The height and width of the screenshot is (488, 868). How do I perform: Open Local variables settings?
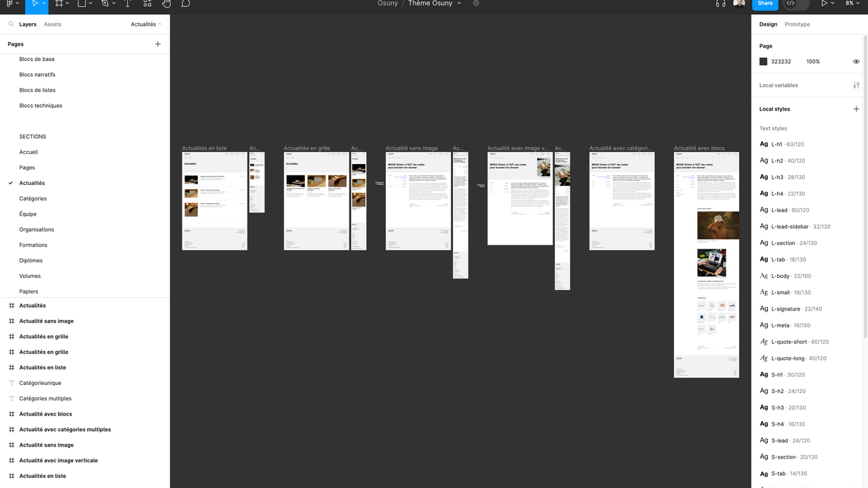click(x=856, y=85)
